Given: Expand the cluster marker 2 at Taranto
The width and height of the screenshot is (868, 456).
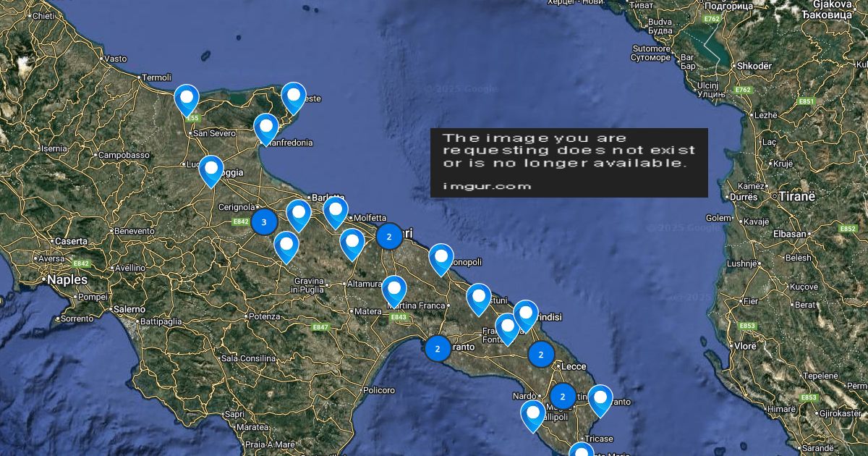Looking at the screenshot, I should click(437, 348).
